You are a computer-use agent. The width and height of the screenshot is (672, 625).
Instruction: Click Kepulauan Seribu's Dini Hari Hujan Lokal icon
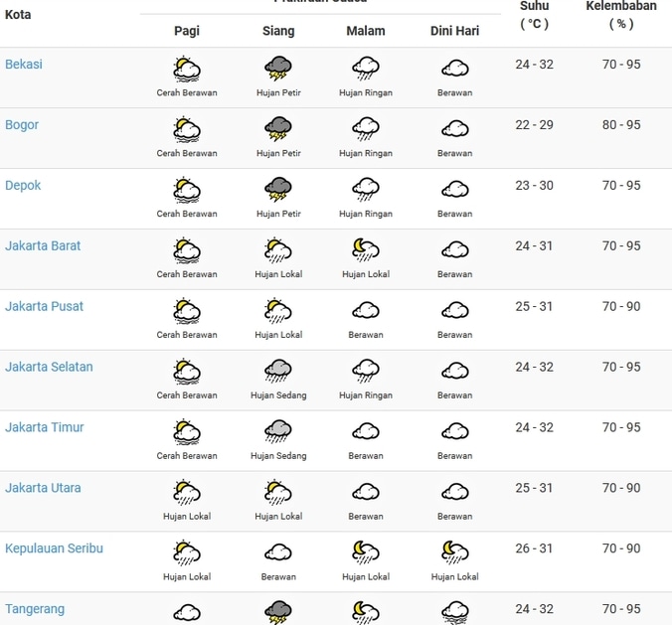click(x=454, y=552)
